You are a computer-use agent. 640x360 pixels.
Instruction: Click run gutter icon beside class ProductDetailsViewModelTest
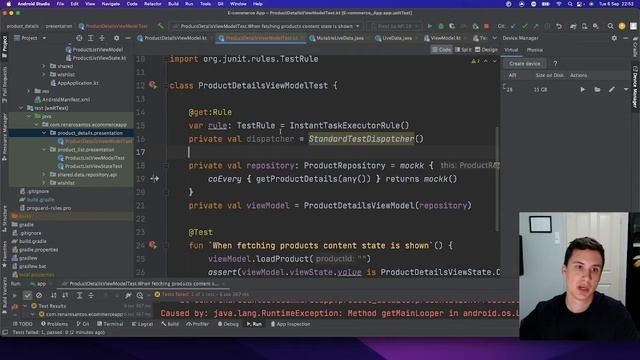pos(153,85)
